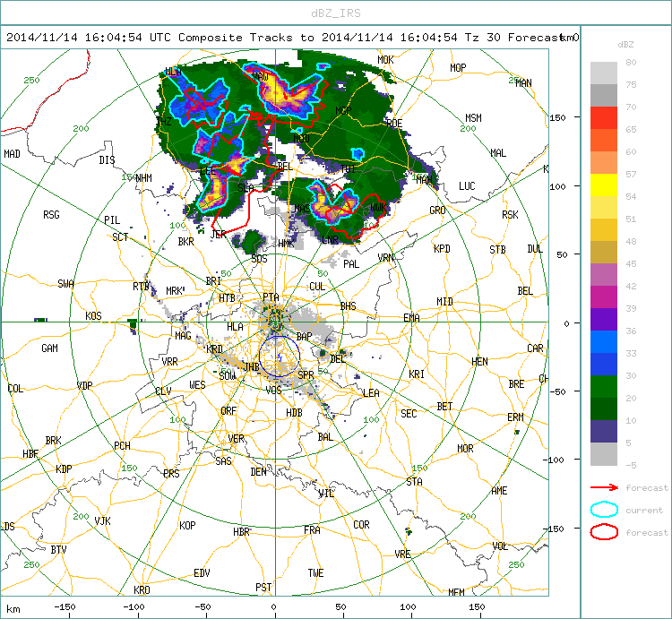
Task: Click the KPD station label
Action: (442, 248)
